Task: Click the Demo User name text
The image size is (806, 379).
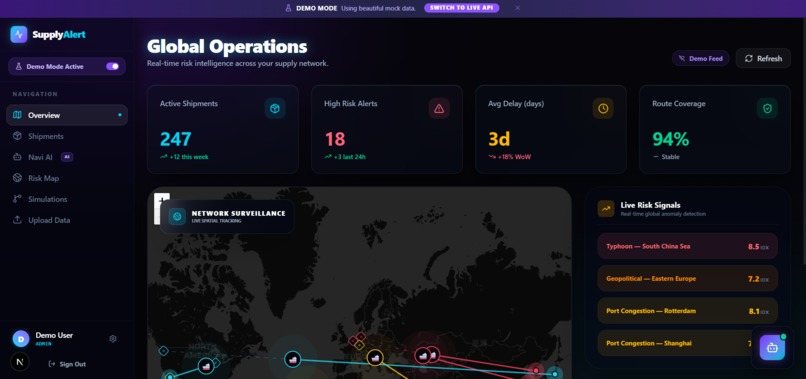Action: 54,335
